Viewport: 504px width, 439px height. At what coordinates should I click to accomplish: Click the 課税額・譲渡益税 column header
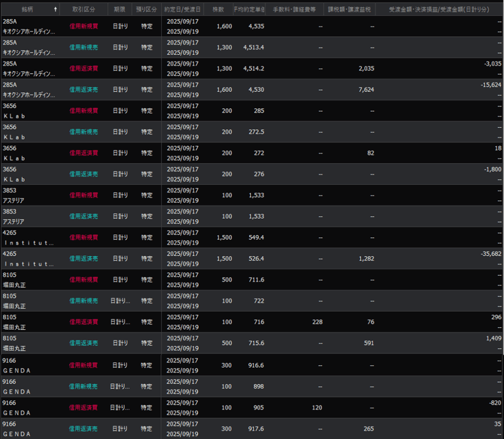(349, 9)
